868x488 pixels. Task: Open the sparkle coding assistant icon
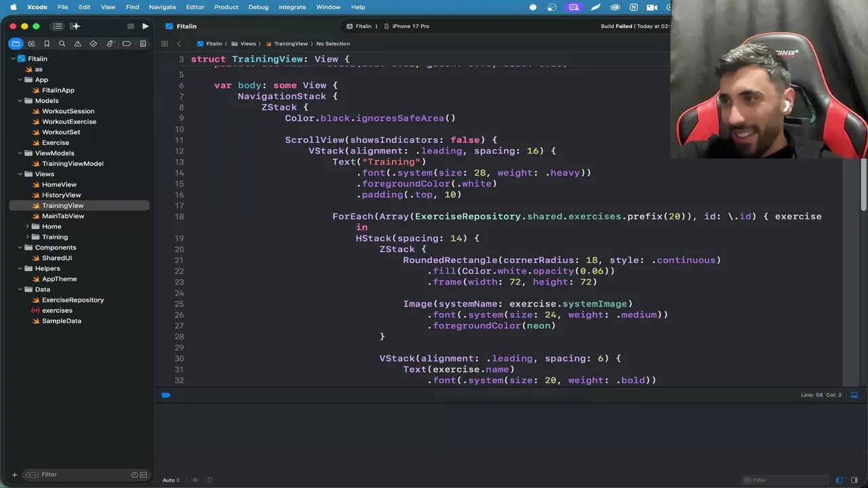(75, 26)
